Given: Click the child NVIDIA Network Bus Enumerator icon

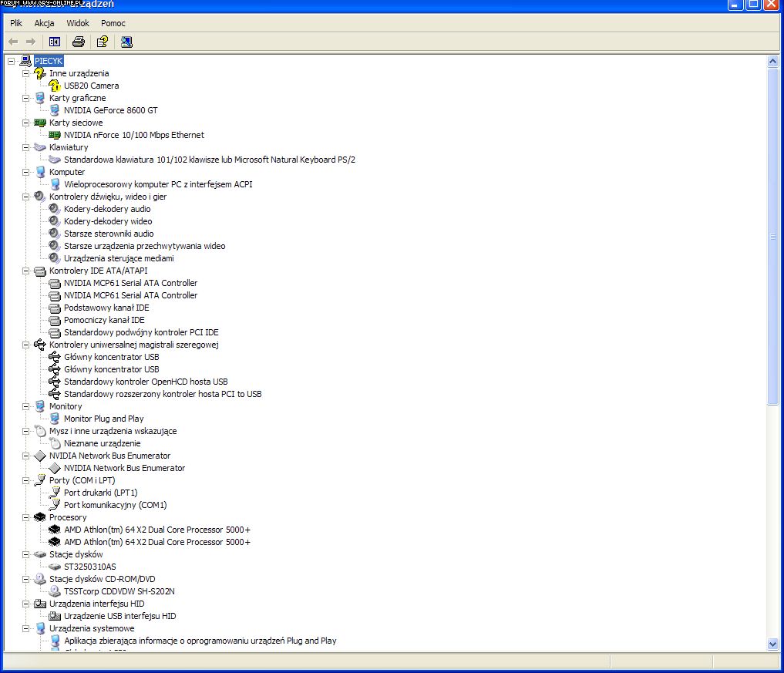Looking at the screenshot, I should point(55,468).
